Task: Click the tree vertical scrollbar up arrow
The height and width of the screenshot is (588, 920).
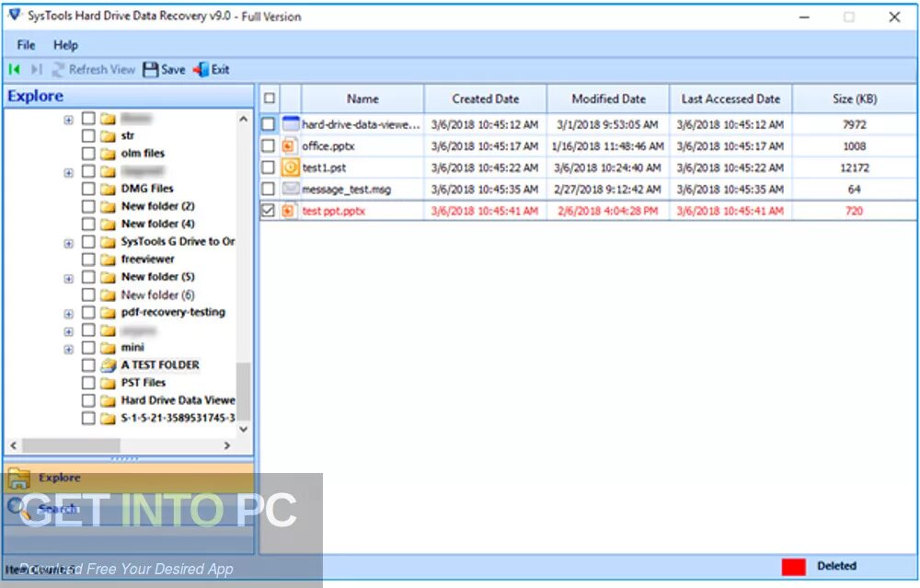Action: [x=244, y=119]
